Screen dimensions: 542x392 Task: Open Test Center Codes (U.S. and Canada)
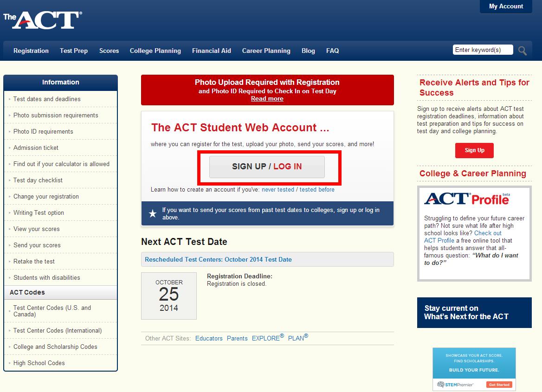(52, 311)
